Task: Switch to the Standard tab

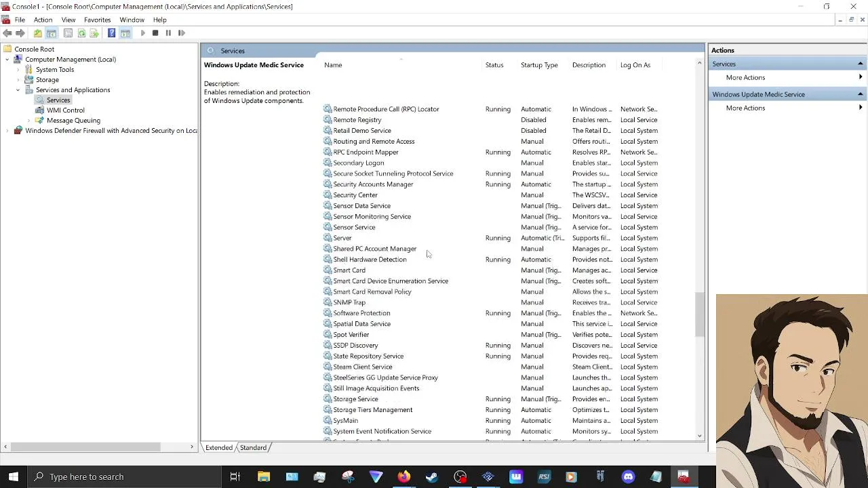Action: click(x=253, y=447)
